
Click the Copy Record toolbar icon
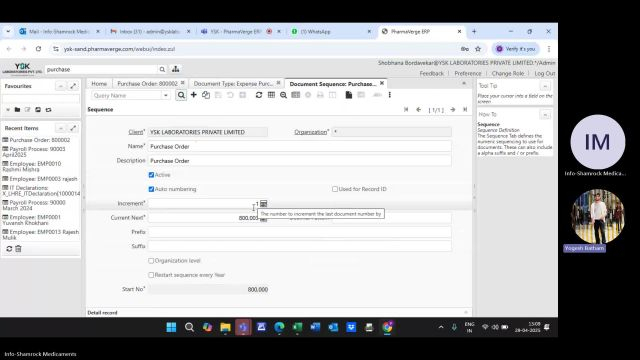tap(206, 95)
